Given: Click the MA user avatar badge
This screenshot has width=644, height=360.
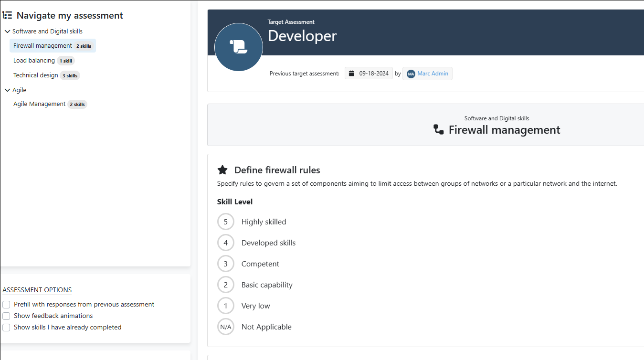Looking at the screenshot, I should pyautogui.click(x=411, y=74).
